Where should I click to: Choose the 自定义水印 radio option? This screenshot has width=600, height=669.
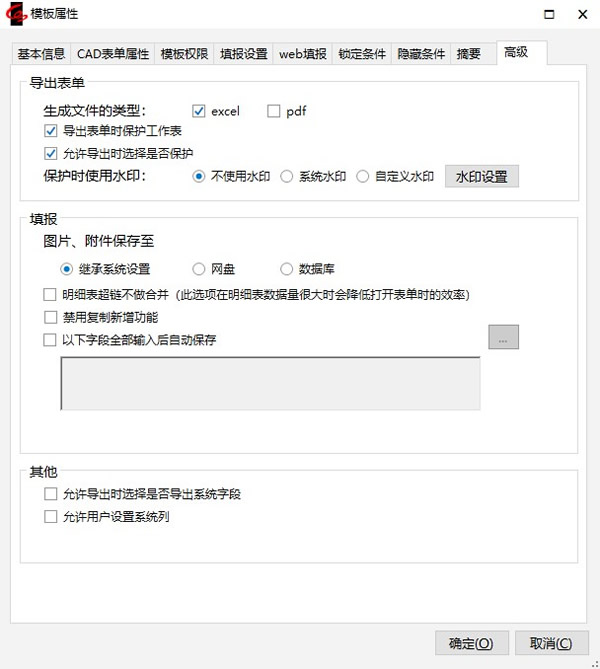coord(362,177)
